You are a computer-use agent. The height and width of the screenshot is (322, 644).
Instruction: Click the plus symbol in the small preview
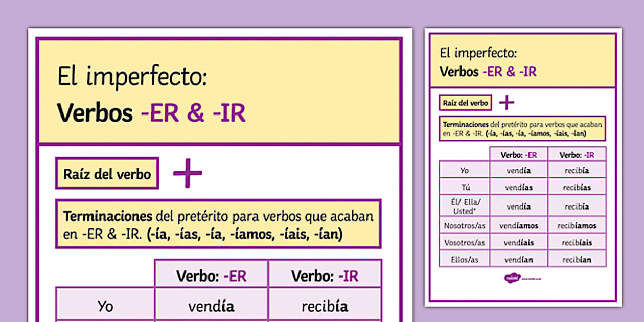[x=507, y=102]
